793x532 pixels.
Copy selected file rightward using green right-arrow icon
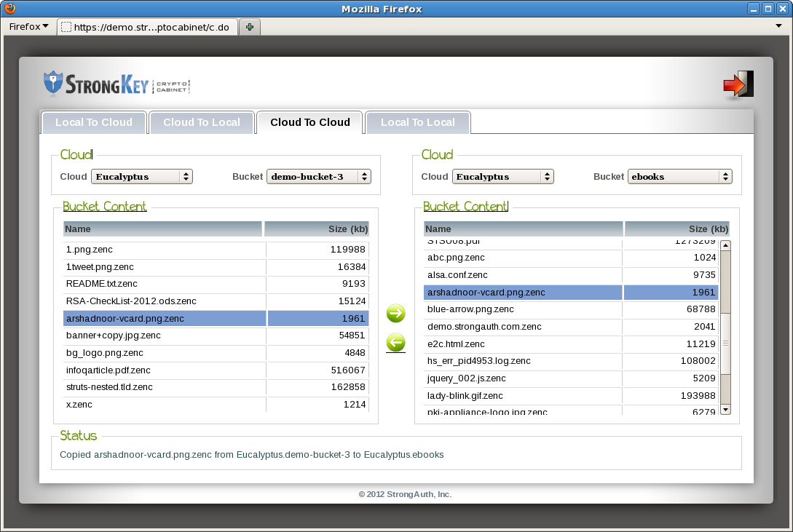pyautogui.click(x=395, y=313)
